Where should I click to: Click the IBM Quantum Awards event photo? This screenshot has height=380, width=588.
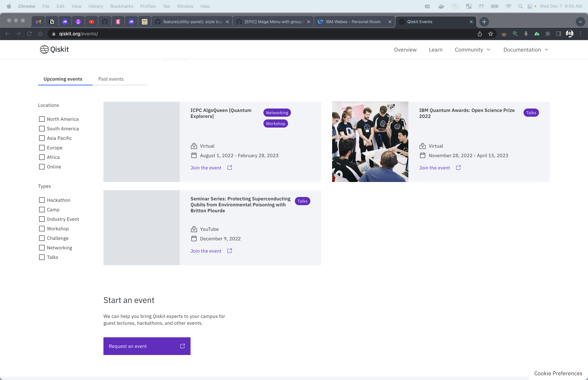click(x=370, y=142)
